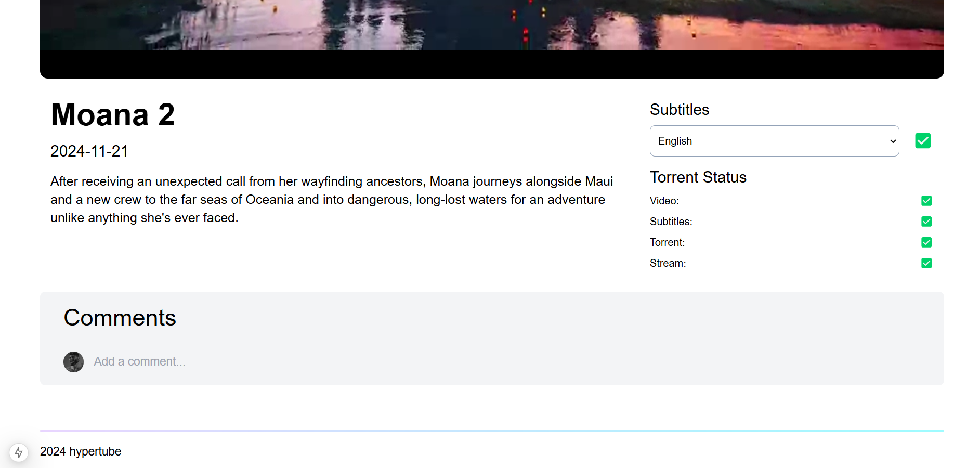Open the lightning bolt dev tools icon
Viewport: 980px width, 468px height.
19,452
